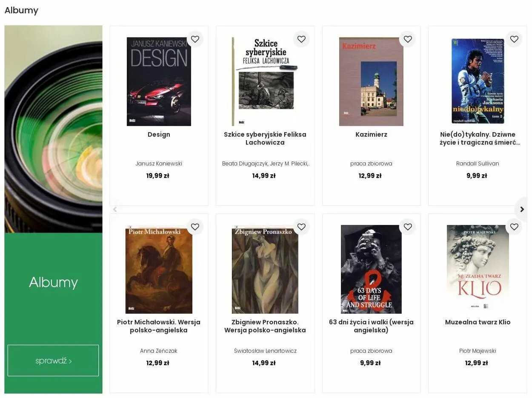The image size is (532, 398).
Task: Heart the Zbigniew Pronaszko album
Action: (301, 227)
